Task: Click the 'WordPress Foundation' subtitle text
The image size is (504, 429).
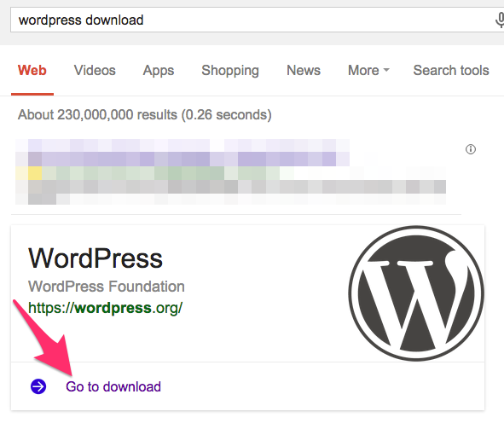Action: tap(107, 287)
